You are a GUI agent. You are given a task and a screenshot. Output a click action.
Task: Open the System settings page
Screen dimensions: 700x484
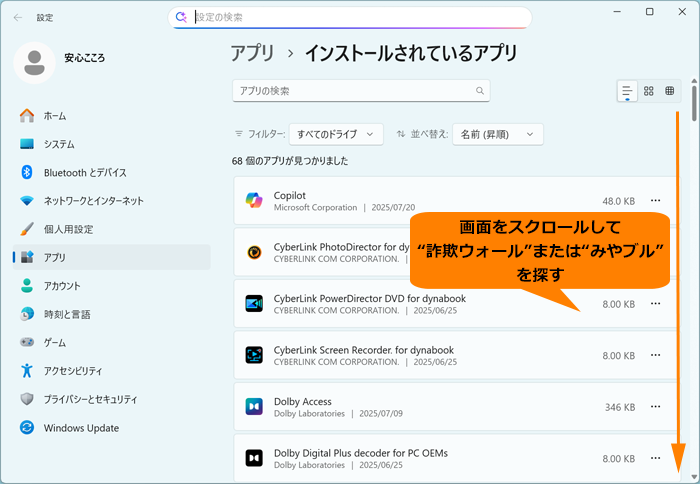(x=112, y=144)
